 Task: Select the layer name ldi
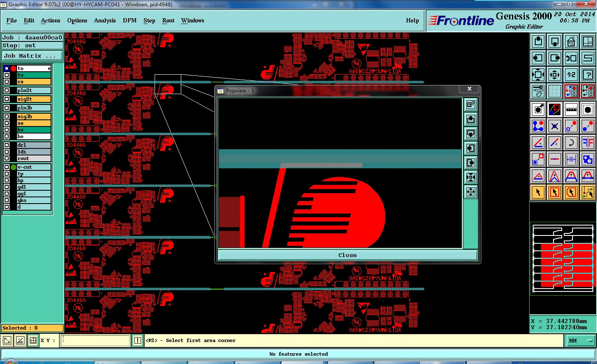[x=34, y=152]
